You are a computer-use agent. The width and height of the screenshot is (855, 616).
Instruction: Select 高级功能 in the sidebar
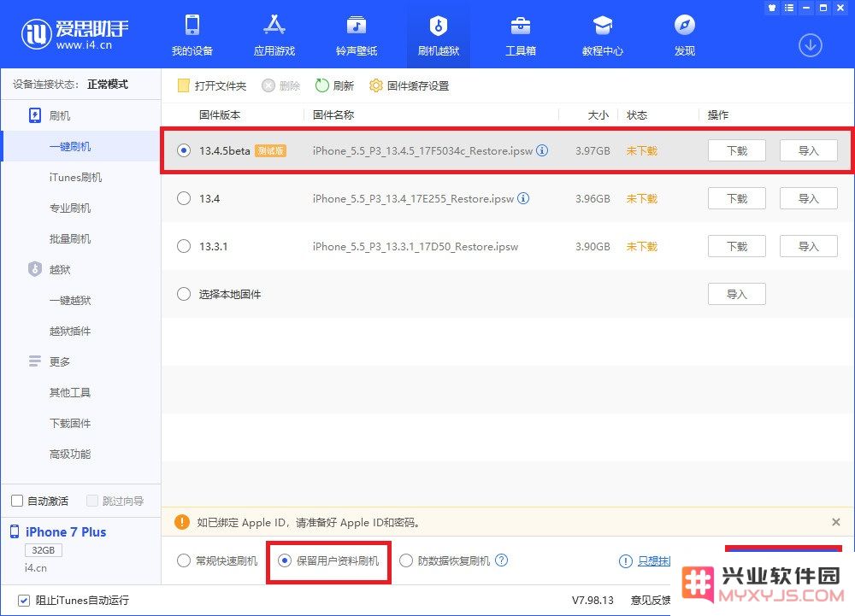click(70, 454)
